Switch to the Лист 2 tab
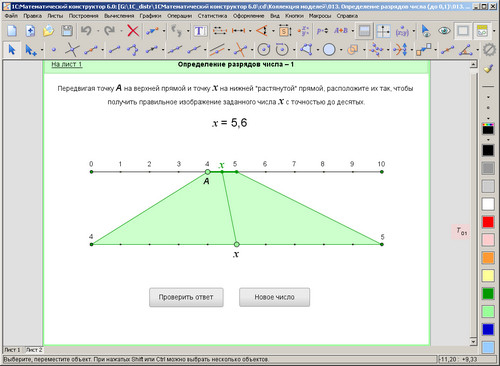 coord(34,350)
